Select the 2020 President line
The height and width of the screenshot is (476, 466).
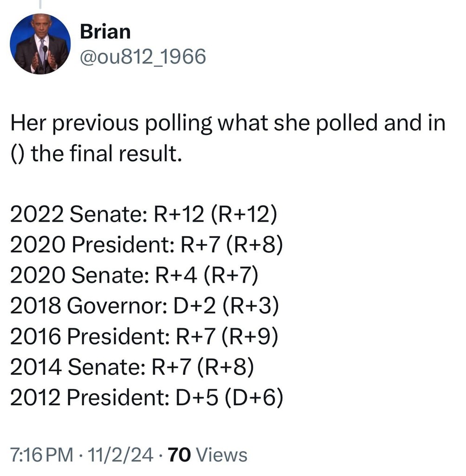[146, 246]
